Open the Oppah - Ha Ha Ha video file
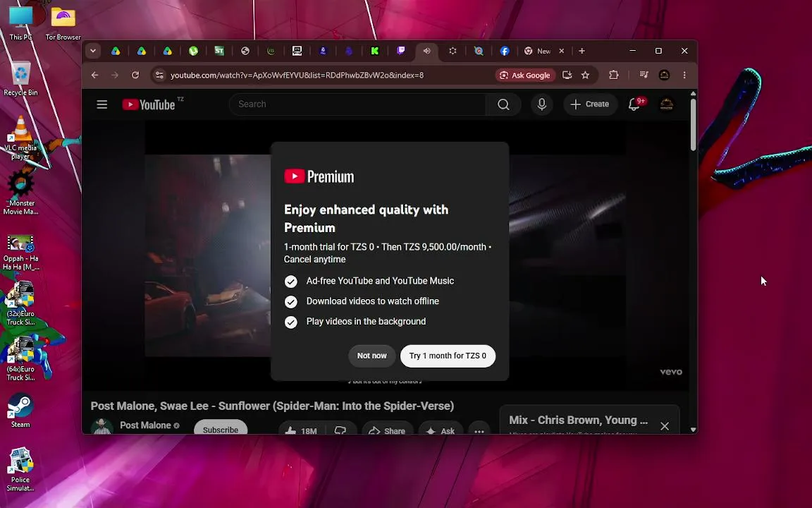The image size is (812, 508). (x=20, y=253)
